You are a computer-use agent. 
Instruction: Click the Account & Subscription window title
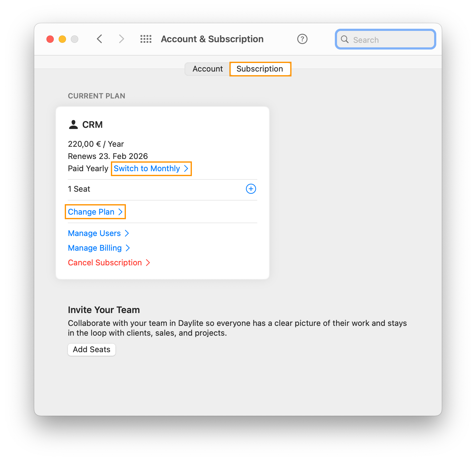coord(212,39)
